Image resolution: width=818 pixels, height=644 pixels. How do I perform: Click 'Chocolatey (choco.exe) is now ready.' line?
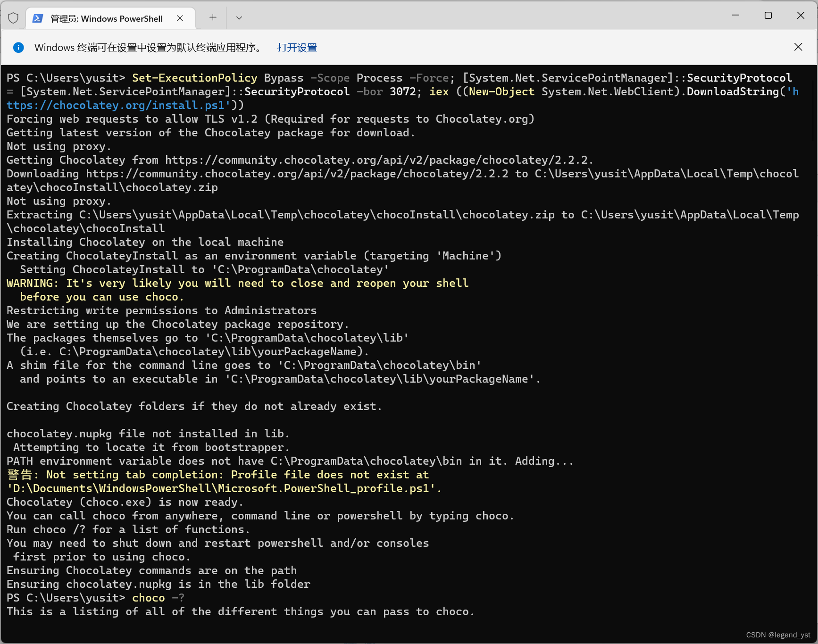(125, 502)
